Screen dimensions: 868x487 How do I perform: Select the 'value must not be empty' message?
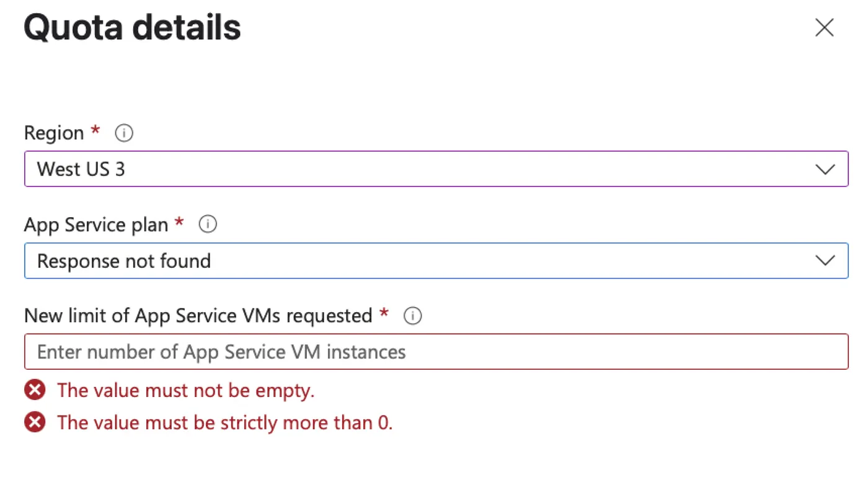coord(186,390)
